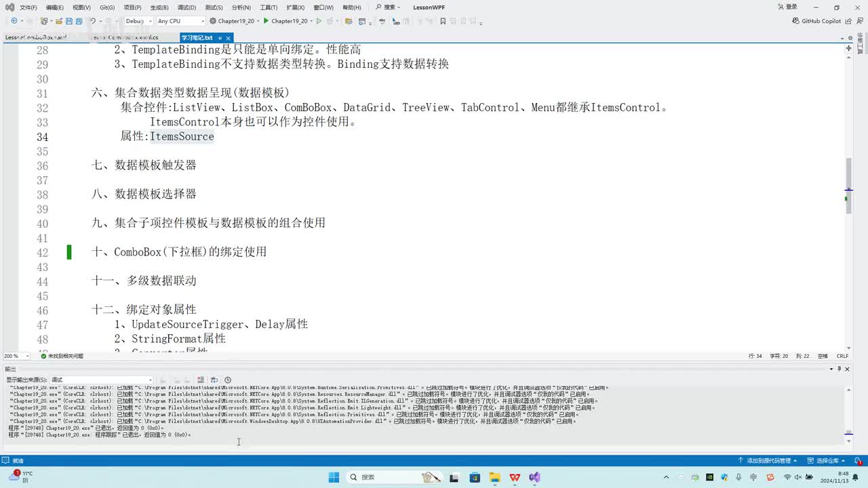This screenshot has width=868, height=488.
Task: Open Visual Studio from taskbar
Action: (534, 477)
